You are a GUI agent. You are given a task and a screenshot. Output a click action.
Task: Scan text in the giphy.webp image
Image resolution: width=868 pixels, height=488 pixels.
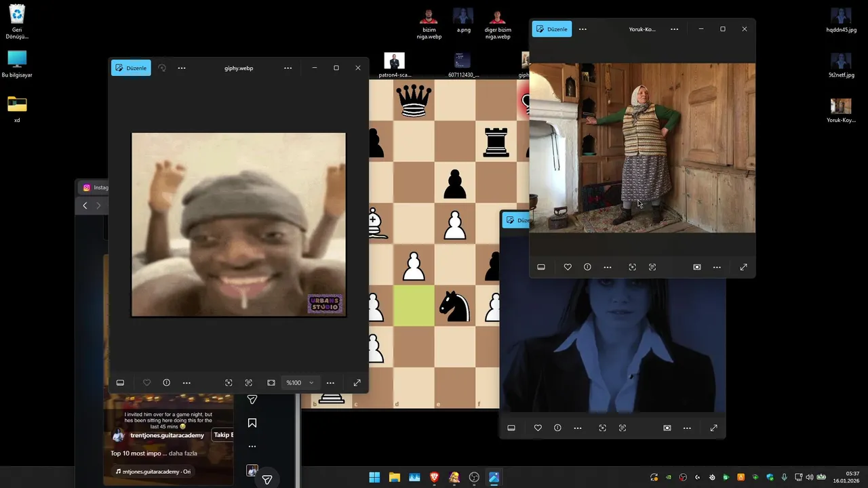coord(248,383)
